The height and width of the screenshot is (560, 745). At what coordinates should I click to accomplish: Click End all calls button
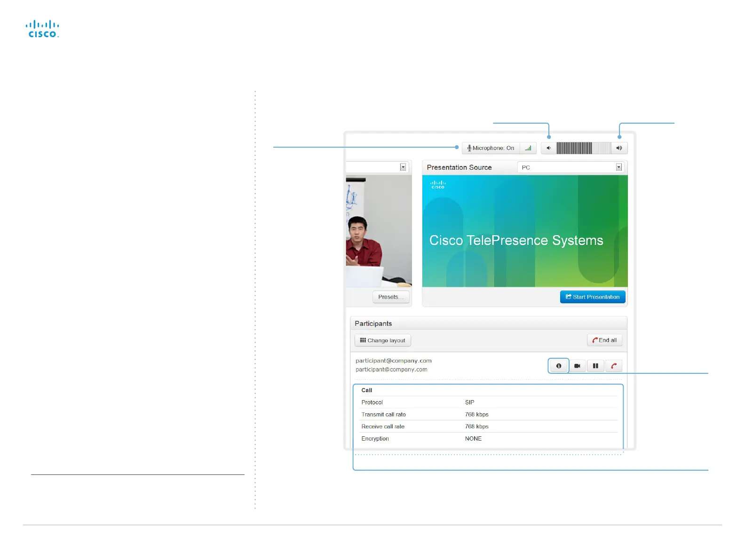[x=605, y=340]
